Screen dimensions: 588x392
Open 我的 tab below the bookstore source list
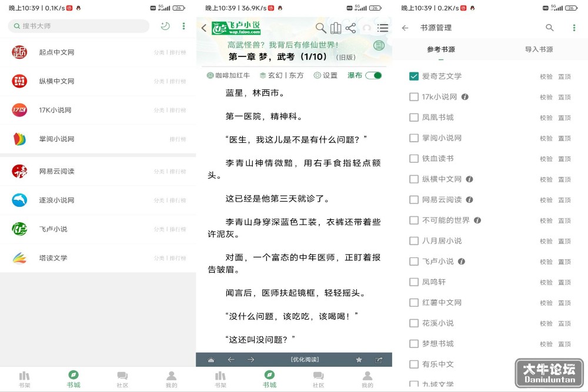[x=171, y=379]
